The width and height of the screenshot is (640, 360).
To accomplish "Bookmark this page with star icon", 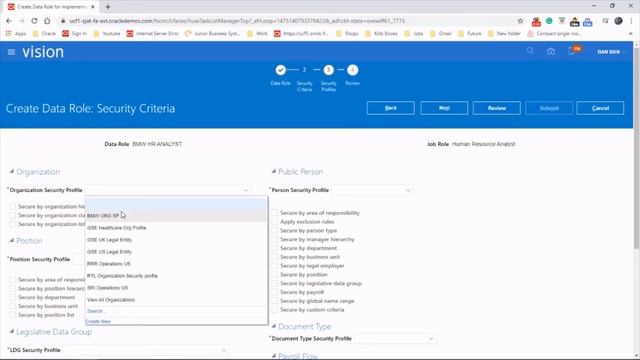I will (520, 21).
